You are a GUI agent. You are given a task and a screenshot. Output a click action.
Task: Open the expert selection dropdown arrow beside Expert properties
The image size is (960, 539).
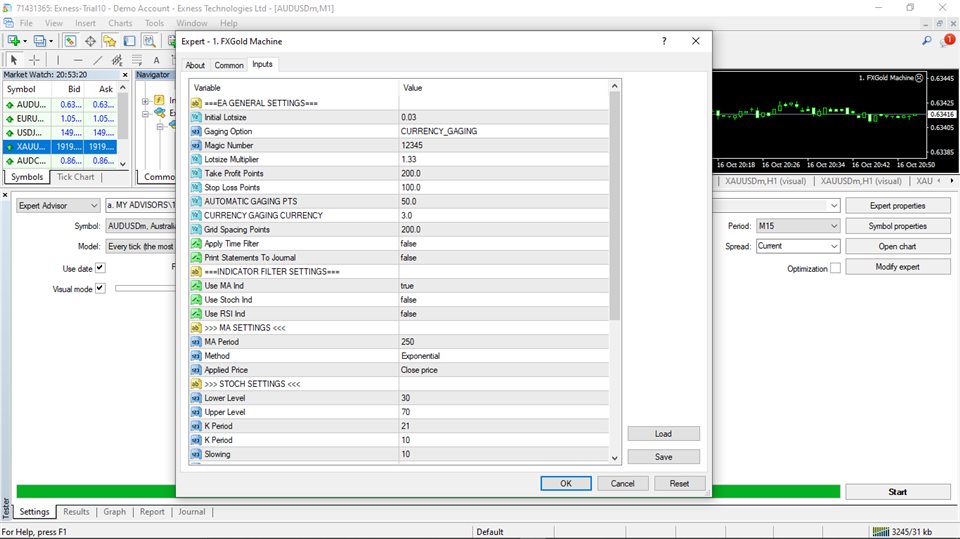click(834, 206)
